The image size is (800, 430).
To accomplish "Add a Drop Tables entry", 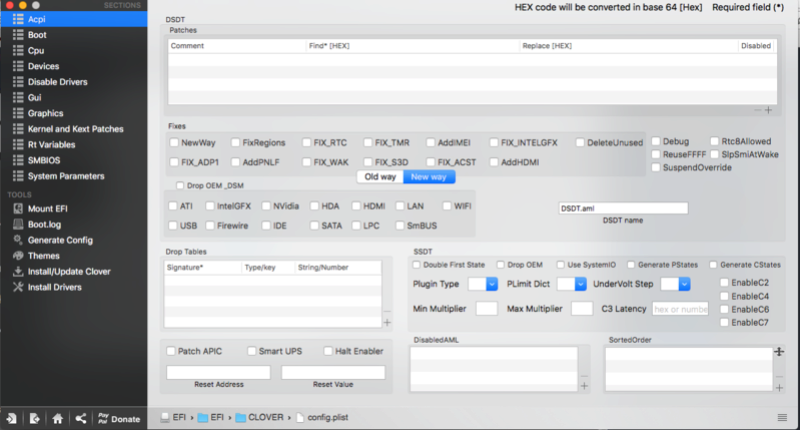I will (x=387, y=322).
